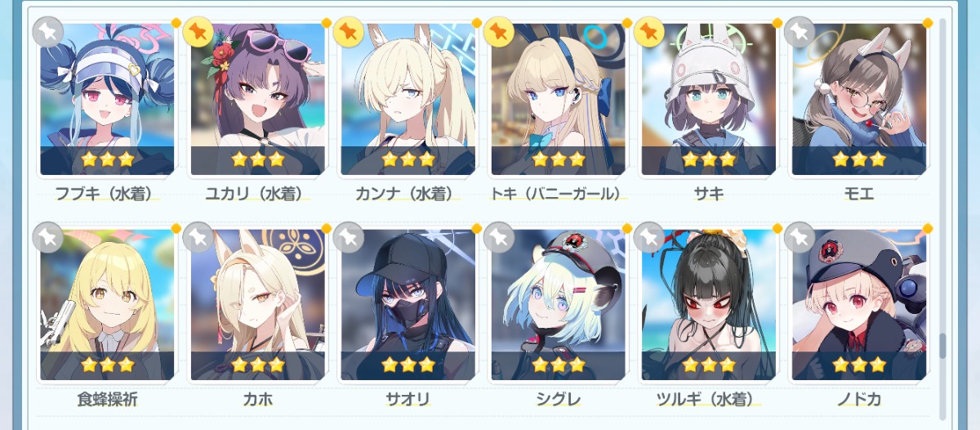Click the vertical scrollbar thumb on the right
This screenshot has height=430, width=980.
click(942, 346)
